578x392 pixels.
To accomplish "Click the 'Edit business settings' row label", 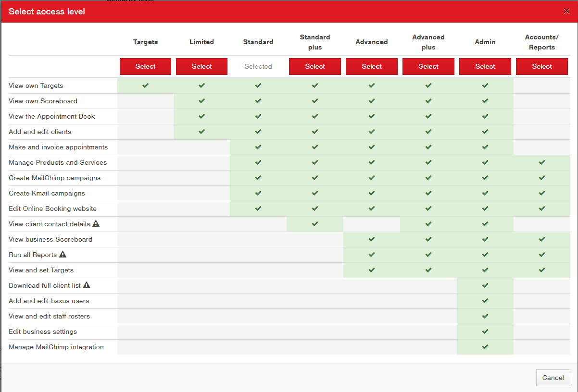I will [43, 331].
